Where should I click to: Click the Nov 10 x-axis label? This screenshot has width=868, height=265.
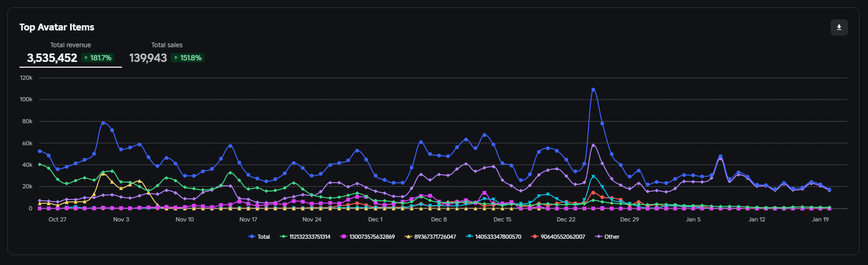click(185, 219)
